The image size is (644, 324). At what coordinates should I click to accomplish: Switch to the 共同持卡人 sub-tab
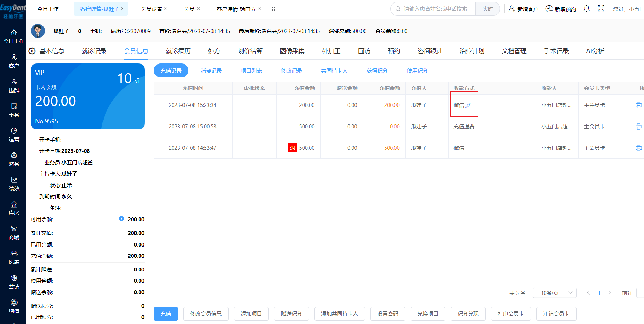334,71
